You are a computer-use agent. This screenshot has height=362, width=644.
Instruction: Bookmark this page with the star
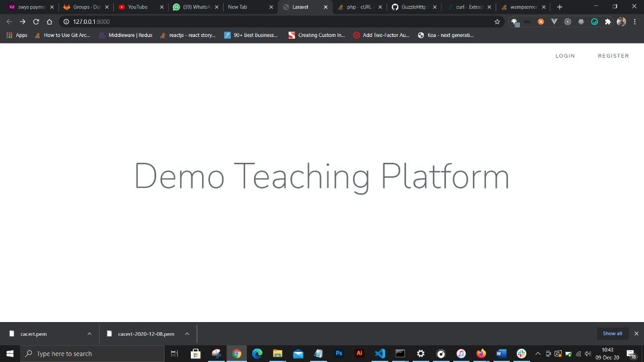pos(497,22)
